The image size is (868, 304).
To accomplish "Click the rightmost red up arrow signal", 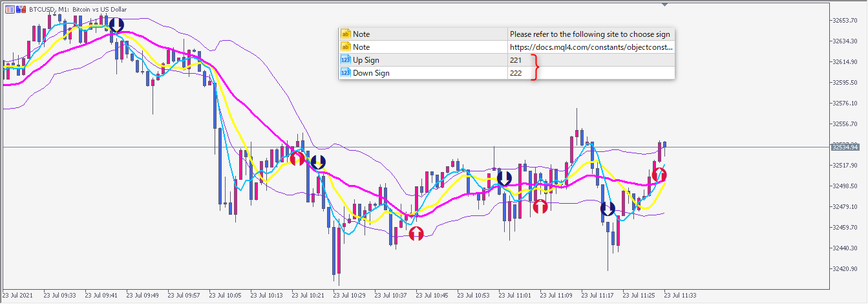I will tap(659, 174).
